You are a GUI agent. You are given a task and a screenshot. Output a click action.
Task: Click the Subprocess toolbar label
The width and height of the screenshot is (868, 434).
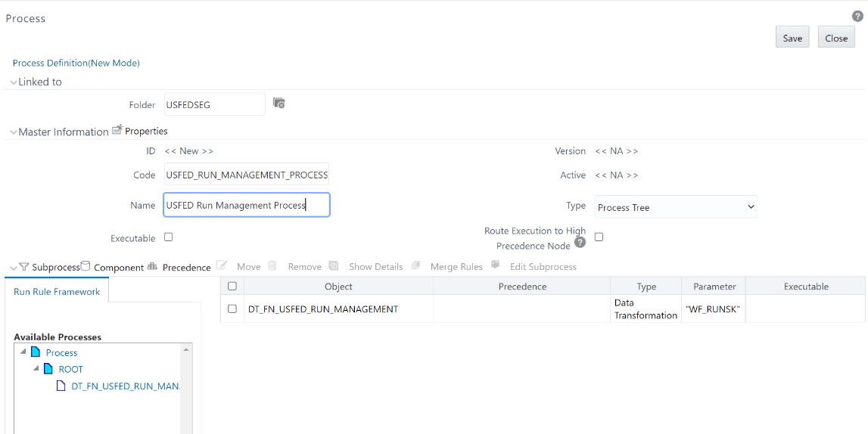(x=56, y=267)
